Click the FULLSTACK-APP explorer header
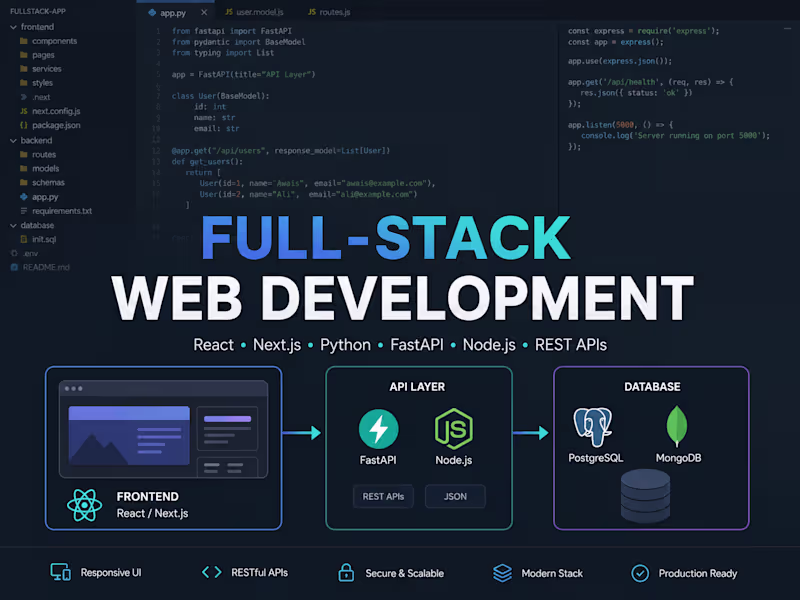The width and height of the screenshot is (800, 600). [x=38, y=11]
